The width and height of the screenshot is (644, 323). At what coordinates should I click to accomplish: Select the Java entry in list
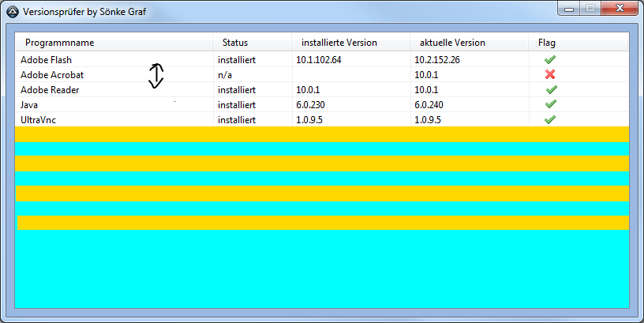[30, 105]
